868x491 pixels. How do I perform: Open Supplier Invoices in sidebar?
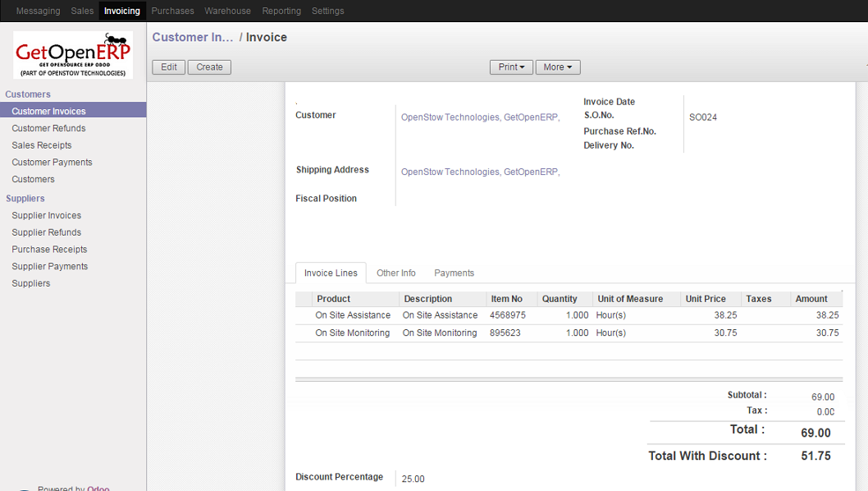(x=46, y=215)
